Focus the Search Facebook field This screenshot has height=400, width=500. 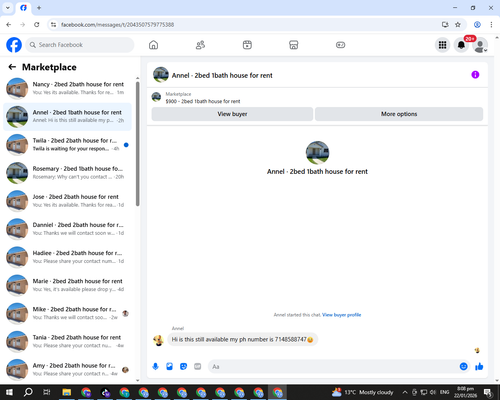click(x=80, y=45)
